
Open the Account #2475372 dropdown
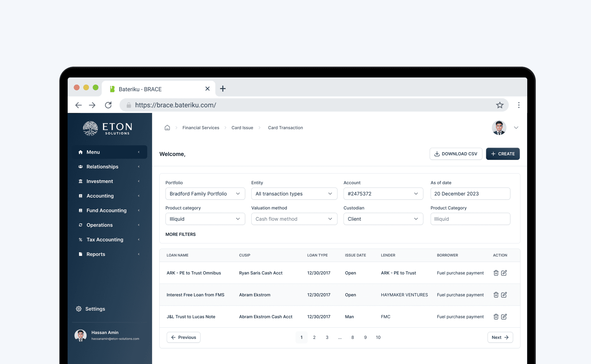[x=383, y=194]
